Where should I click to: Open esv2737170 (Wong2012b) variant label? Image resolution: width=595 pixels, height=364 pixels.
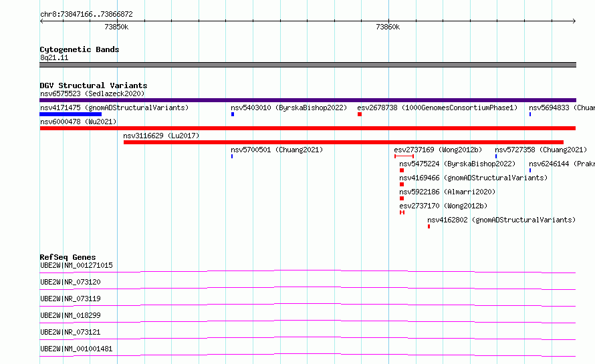[x=443, y=206]
